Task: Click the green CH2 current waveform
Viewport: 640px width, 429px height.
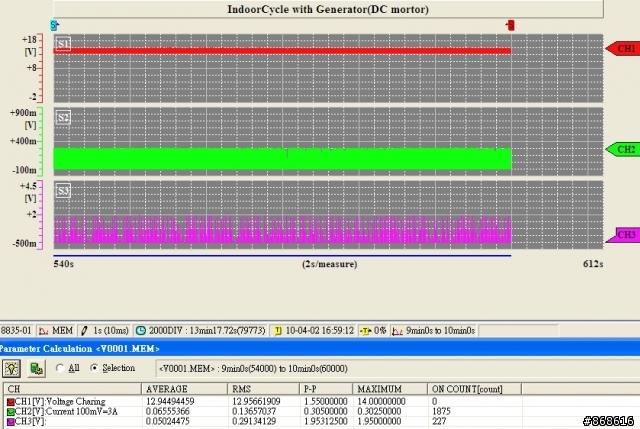Action: (282, 158)
